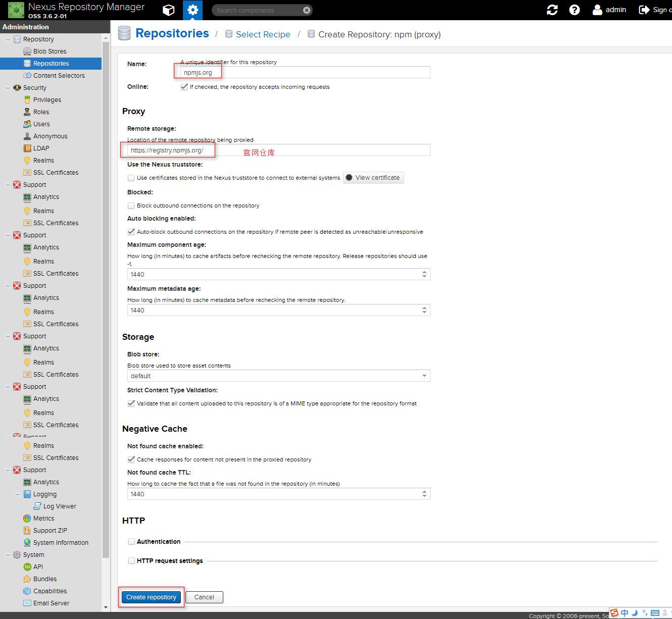Go to Repositories breadcrumb link
This screenshot has width=672, height=619.
click(172, 33)
